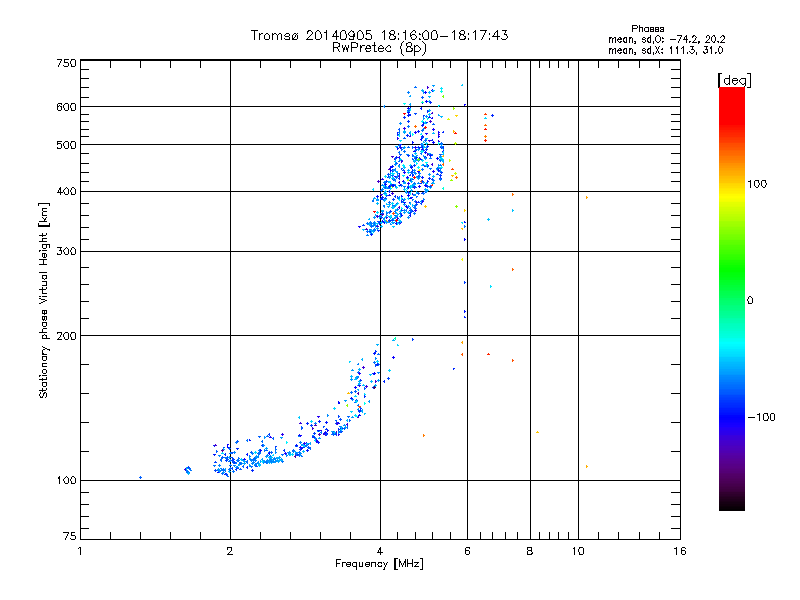Click the colorbar tick label '0'

point(750,301)
